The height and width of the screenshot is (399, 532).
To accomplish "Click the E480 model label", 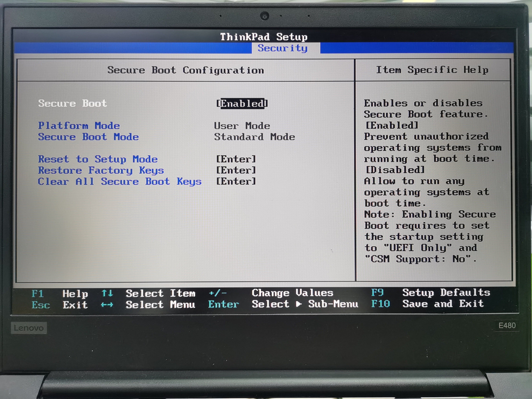I will tap(507, 326).
